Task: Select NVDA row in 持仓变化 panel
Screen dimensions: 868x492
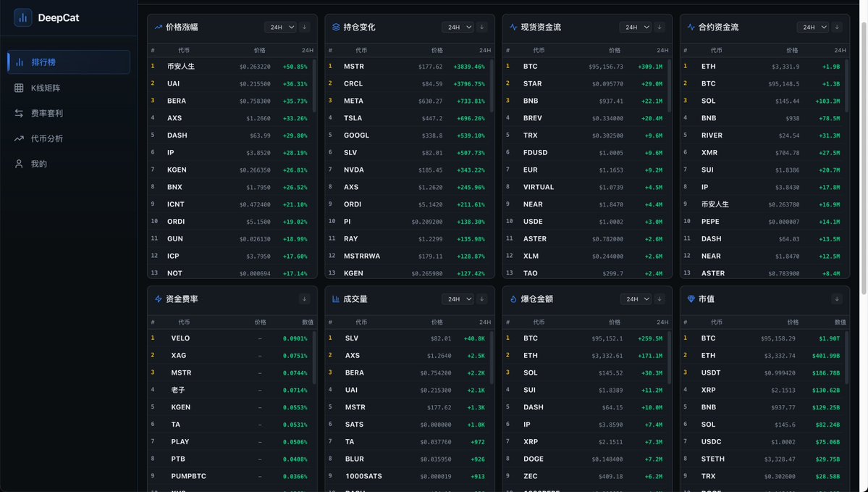Action: point(408,170)
